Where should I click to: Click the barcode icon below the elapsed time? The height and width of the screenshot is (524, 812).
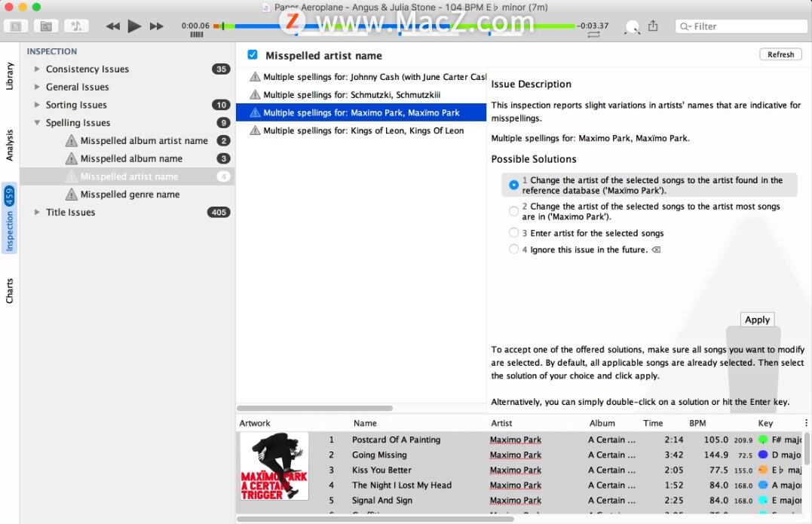(197, 35)
